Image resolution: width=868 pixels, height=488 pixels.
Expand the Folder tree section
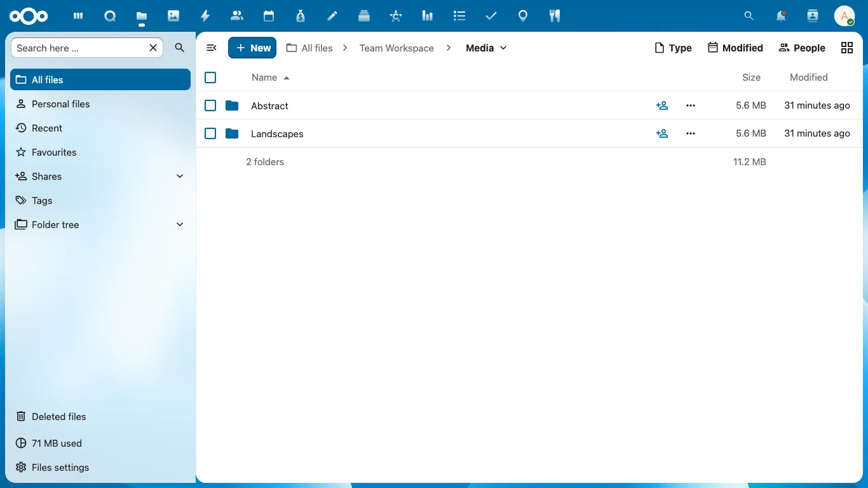180,224
